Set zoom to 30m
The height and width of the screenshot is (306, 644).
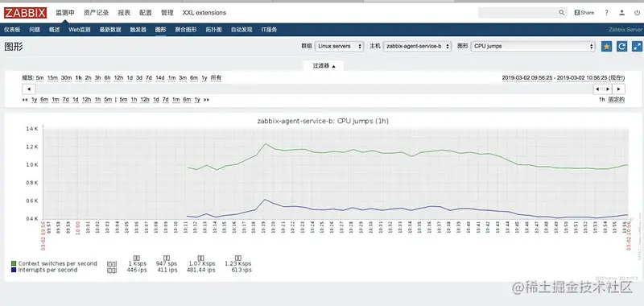coord(67,77)
